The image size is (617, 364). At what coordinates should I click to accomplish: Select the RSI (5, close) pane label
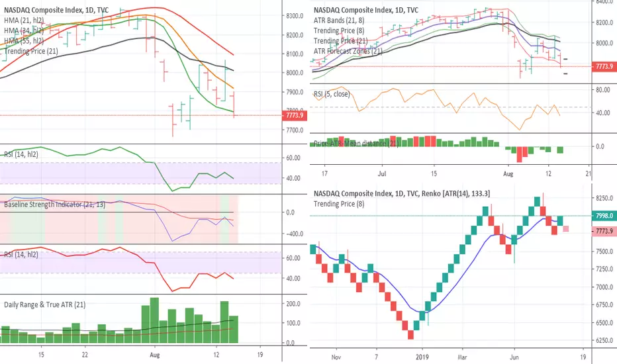coord(332,94)
